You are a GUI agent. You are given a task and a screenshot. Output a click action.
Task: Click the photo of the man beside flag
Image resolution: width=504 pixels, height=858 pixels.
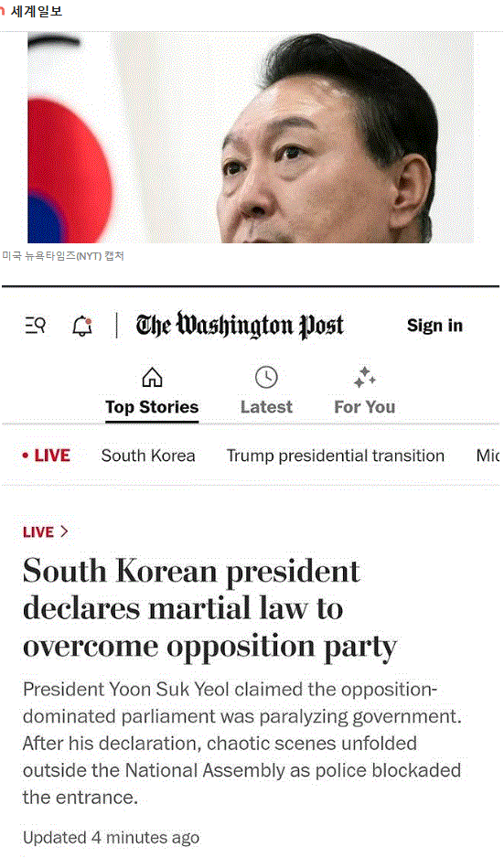[251, 137]
